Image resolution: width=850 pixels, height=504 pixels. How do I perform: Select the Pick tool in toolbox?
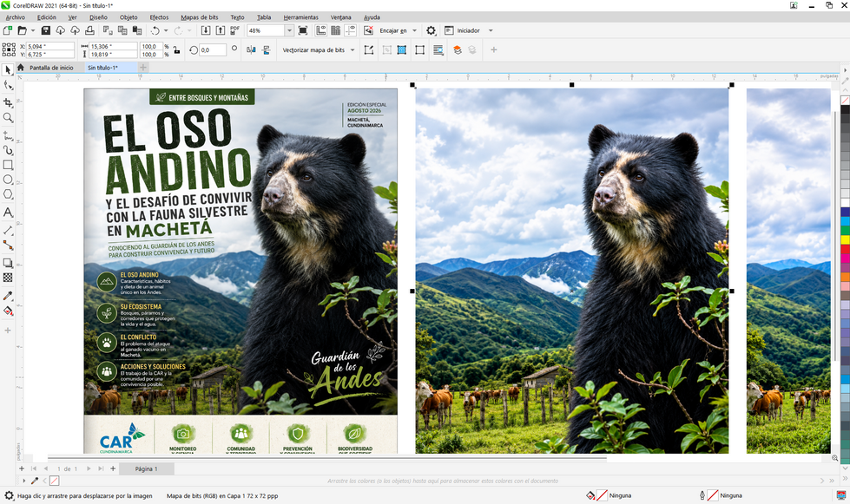8,70
